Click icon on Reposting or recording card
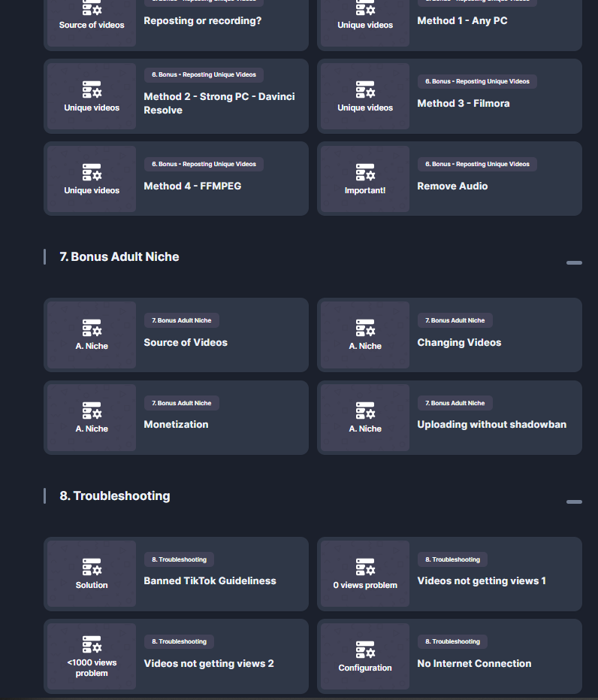This screenshot has width=598, height=700. point(92,8)
